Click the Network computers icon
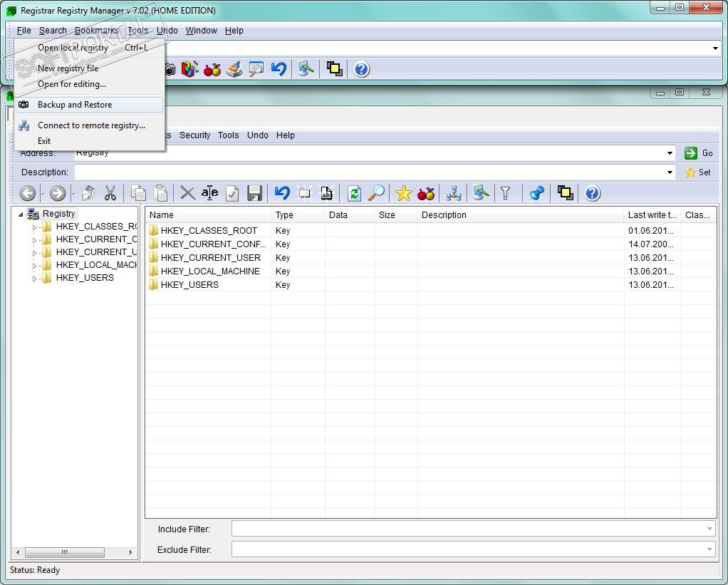The height and width of the screenshot is (585, 728). 453,193
